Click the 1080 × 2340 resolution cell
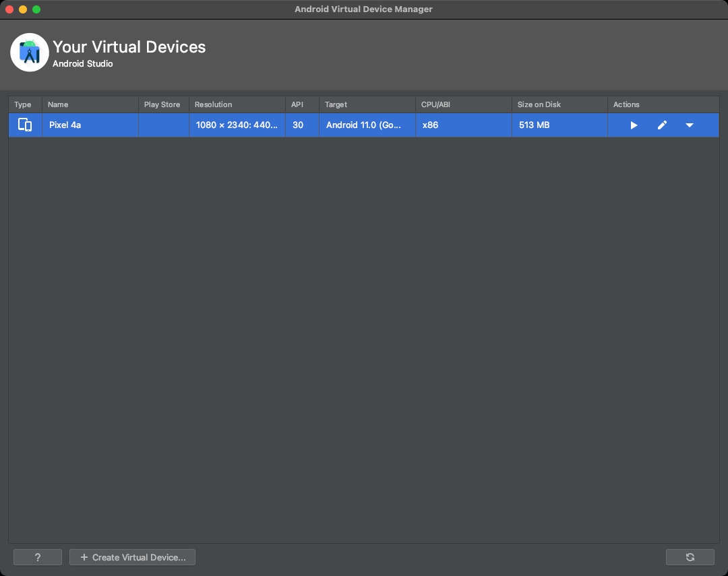 (x=237, y=125)
